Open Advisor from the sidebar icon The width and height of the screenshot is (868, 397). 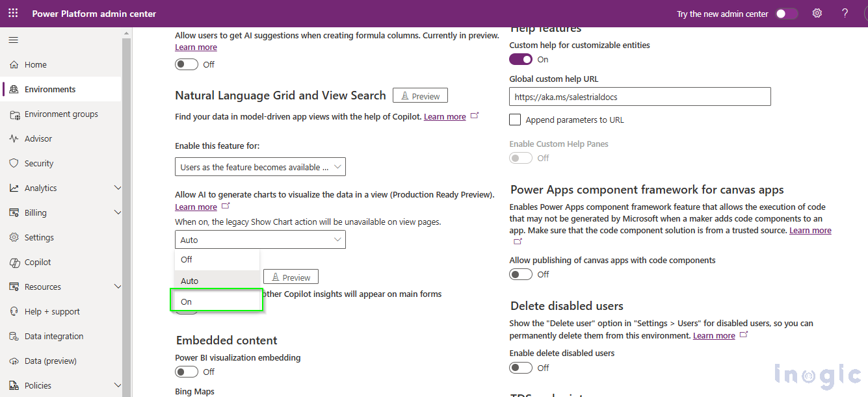(x=14, y=139)
